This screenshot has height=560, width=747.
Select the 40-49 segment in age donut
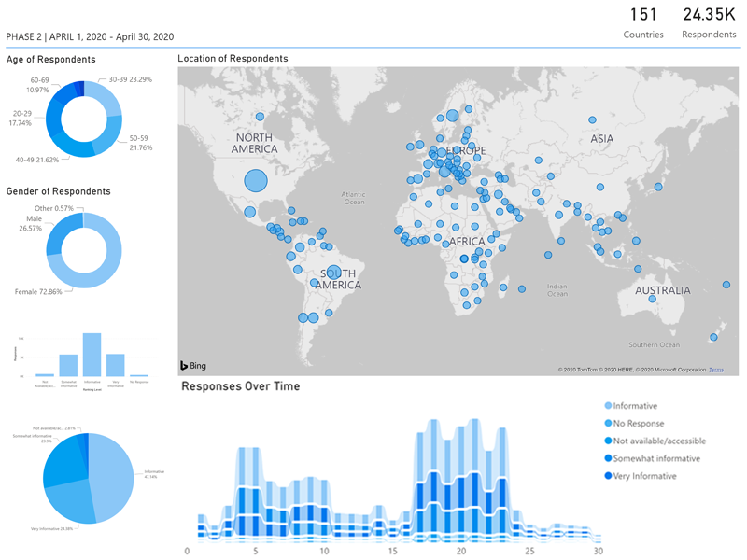(73, 147)
